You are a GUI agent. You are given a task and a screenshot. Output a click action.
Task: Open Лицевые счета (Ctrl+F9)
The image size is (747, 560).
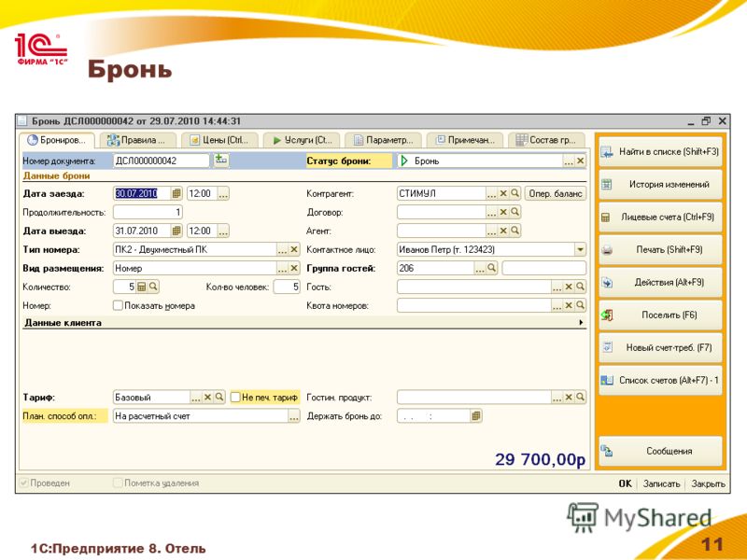(x=660, y=217)
